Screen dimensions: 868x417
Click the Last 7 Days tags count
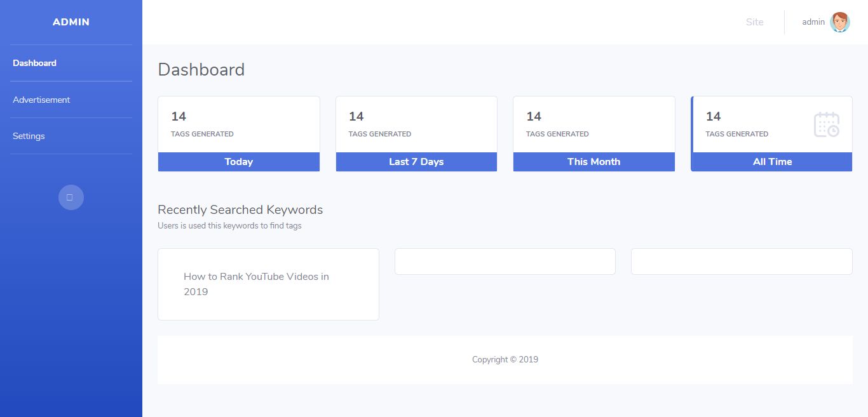(356, 117)
